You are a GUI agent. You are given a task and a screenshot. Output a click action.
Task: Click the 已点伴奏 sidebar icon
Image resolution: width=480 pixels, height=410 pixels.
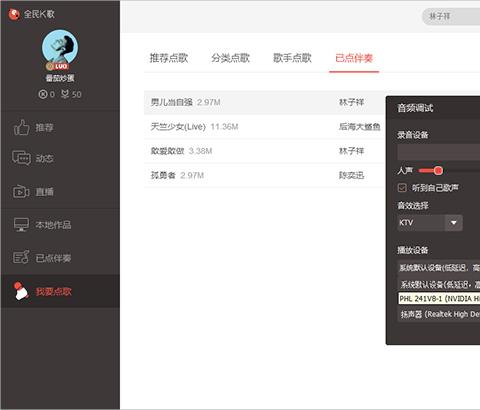pos(21,257)
